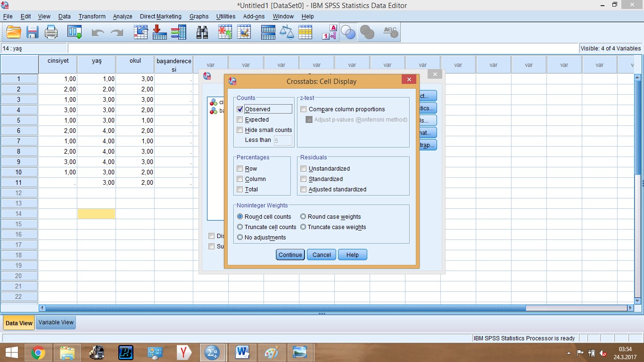This screenshot has height=362, width=644.
Task: Enable Unstandardized residuals checkbox
Action: [x=304, y=168]
